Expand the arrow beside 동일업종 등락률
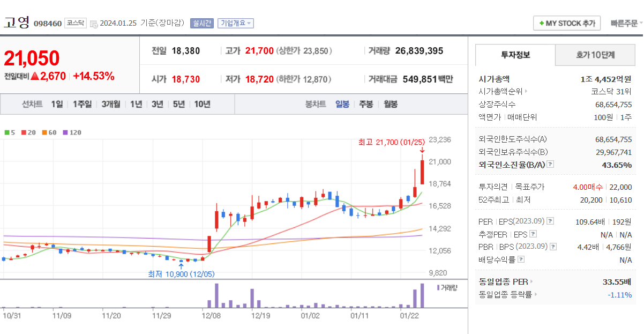 point(536,294)
